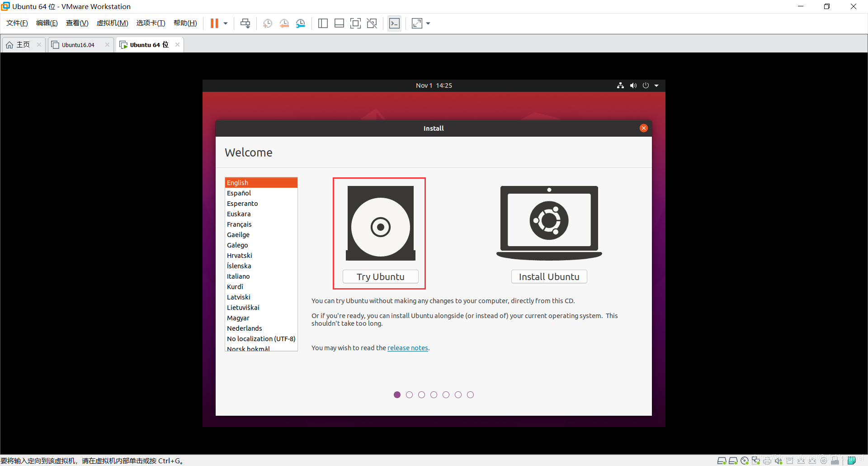
Task: Select Italiano in the language list
Action: coord(261,276)
